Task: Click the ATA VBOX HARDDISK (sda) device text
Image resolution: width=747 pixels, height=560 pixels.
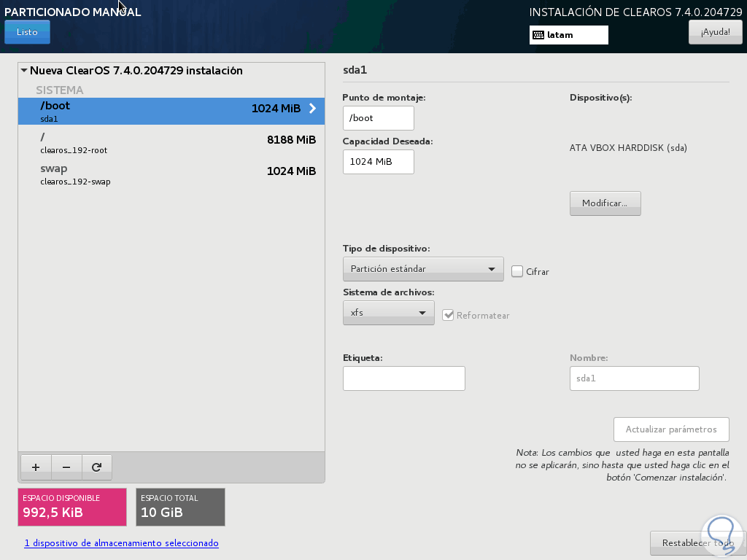Action: 628,147
